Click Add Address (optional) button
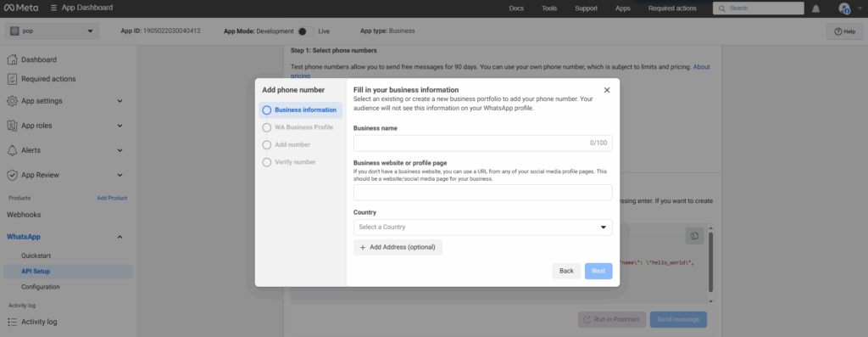 click(398, 247)
